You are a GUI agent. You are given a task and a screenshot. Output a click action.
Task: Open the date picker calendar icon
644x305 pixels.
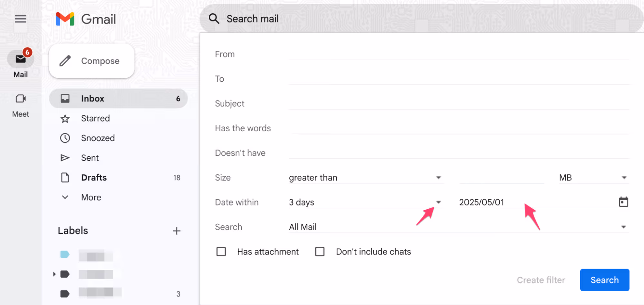click(x=624, y=202)
